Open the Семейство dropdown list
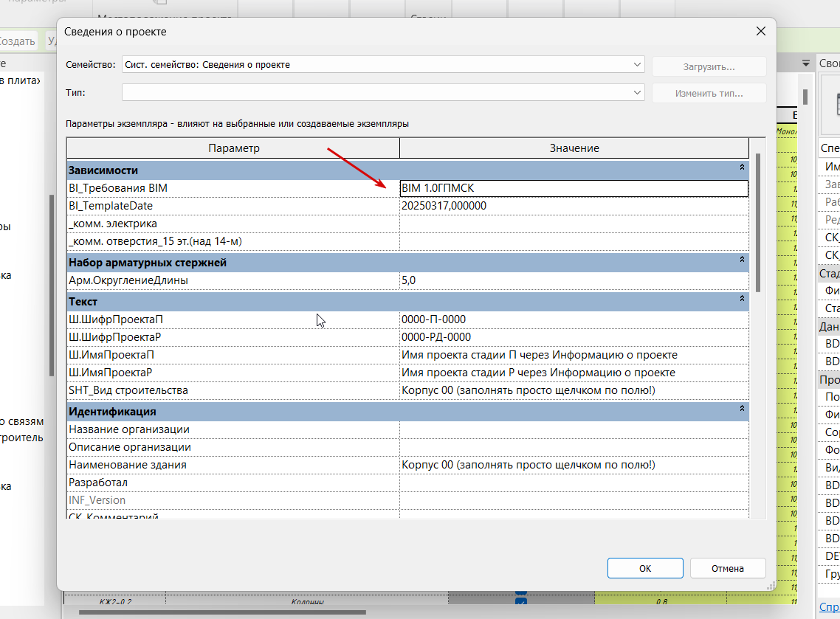Image resolution: width=840 pixels, height=619 pixels. click(637, 64)
